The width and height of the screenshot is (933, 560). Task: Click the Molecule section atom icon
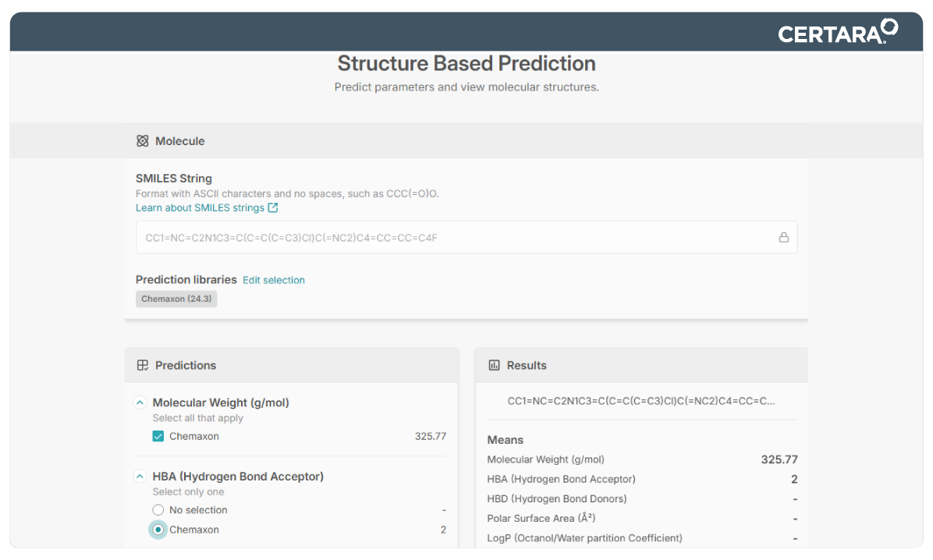(142, 141)
